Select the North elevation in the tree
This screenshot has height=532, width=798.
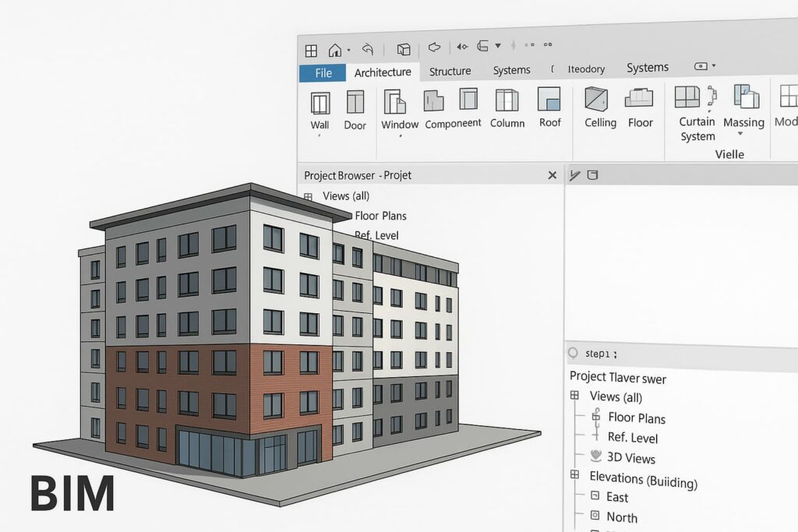coord(621,517)
